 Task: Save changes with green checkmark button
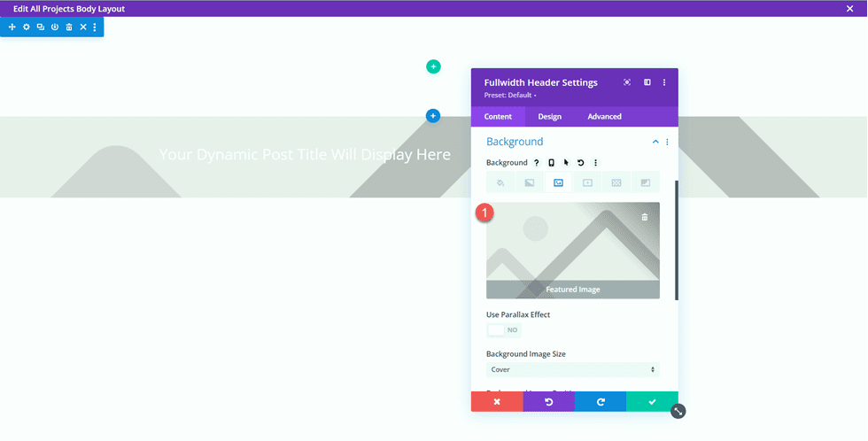point(652,402)
